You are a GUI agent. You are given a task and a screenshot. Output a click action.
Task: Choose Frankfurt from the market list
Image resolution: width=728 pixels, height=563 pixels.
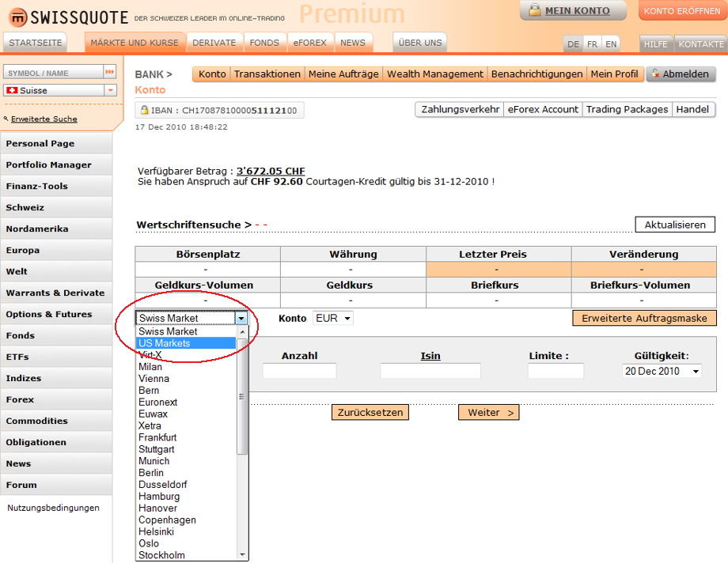[x=186, y=437]
